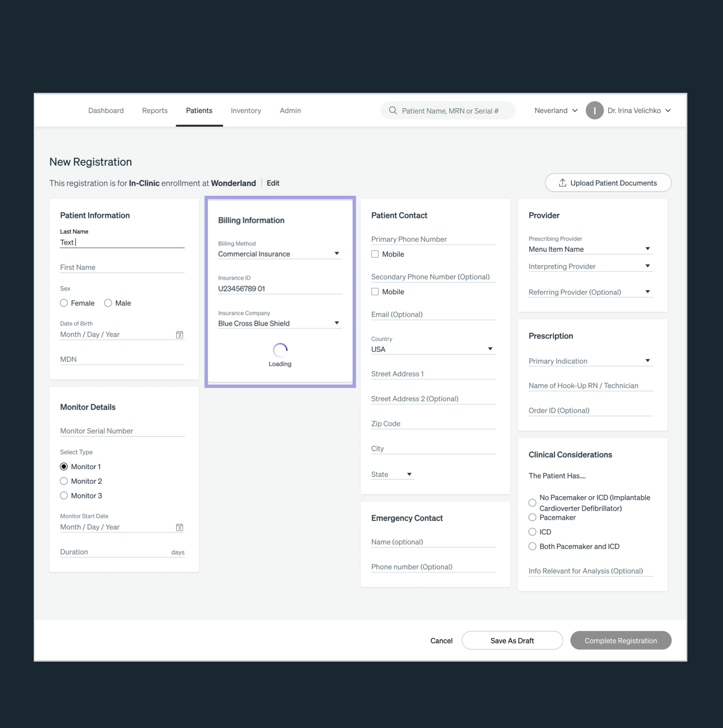Click the Zip Code input field

[433, 424]
